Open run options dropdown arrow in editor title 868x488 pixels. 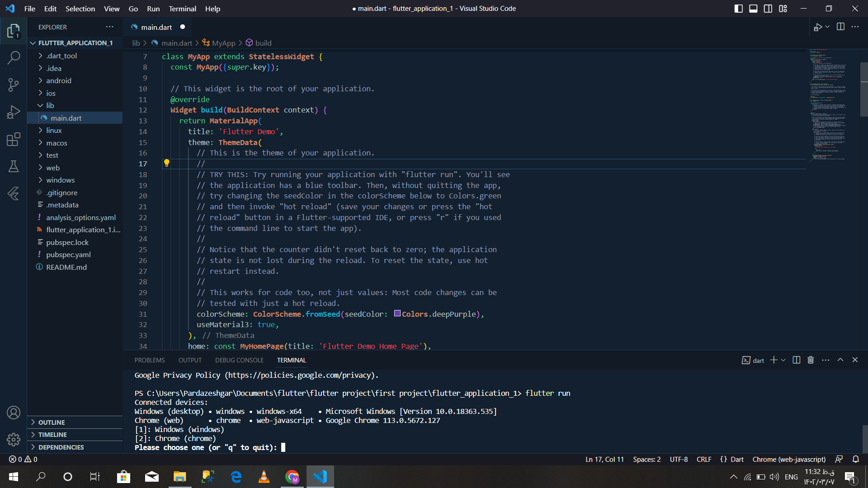pos(827,27)
